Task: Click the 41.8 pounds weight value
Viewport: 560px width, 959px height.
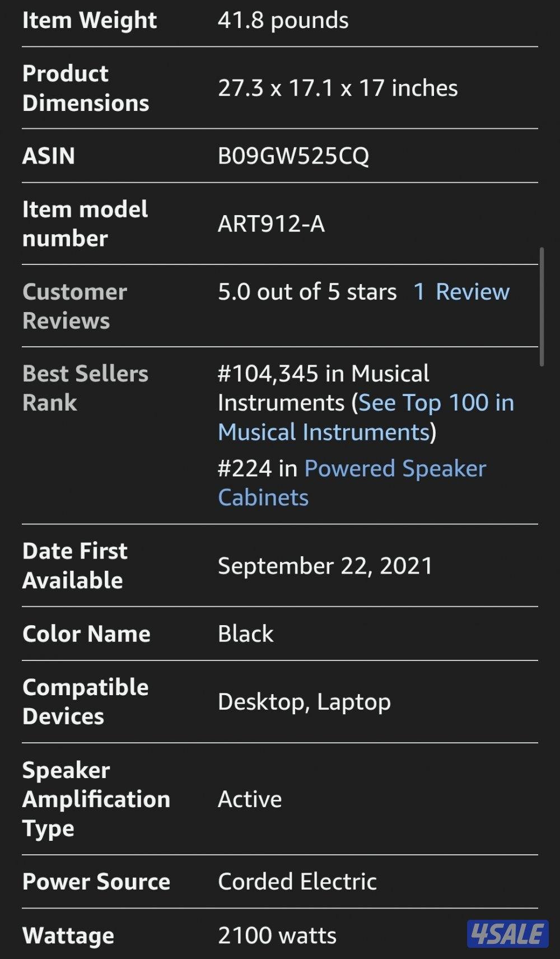Action: pyautogui.click(x=283, y=21)
